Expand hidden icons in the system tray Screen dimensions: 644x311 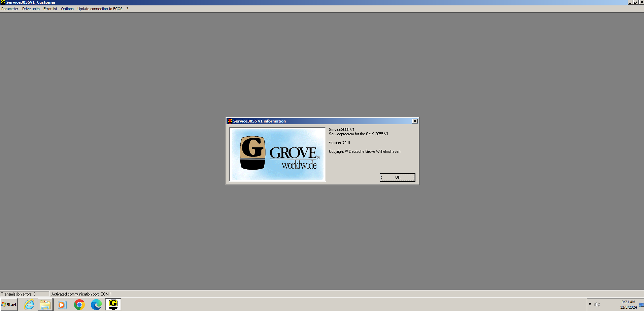click(590, 304)
